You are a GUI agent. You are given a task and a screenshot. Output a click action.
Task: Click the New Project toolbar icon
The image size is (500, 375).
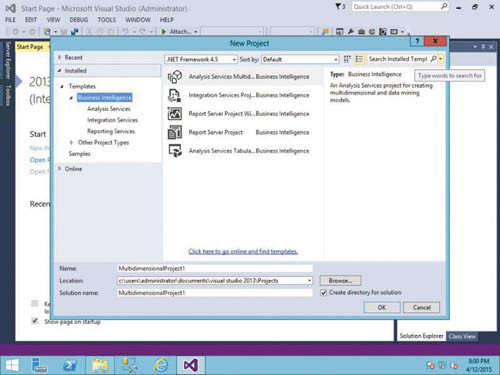pos(47,32)
